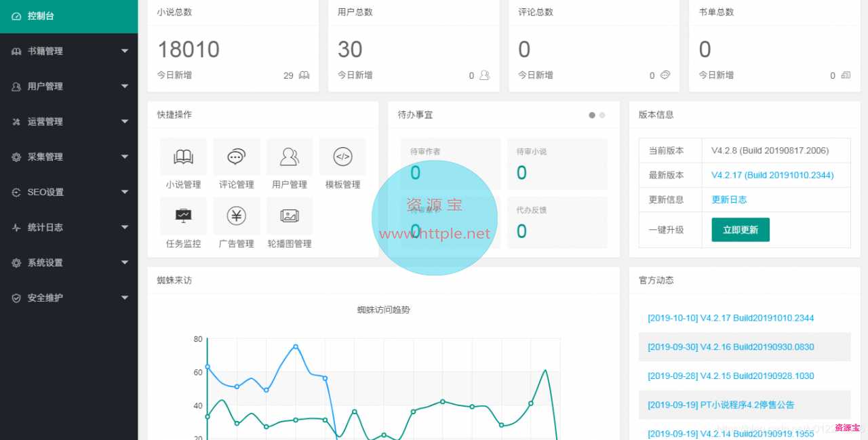
Task: Open the [2019-09-30] V4.2.16 announcement
Action: pyautogui.click(x=730, y=347)
